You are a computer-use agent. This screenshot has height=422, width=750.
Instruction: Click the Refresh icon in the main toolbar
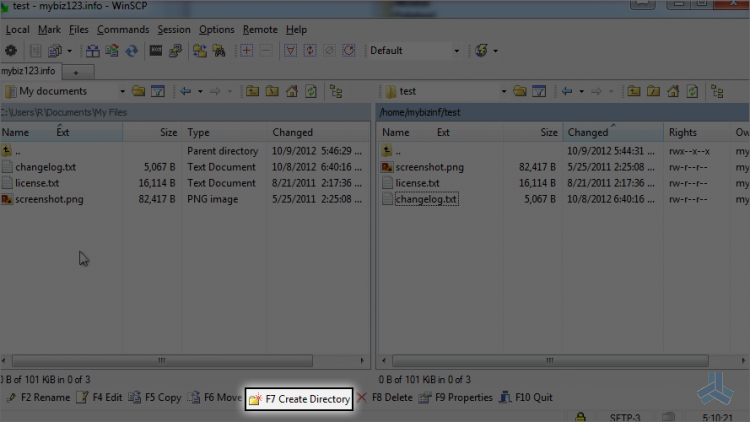coord(132,50)
